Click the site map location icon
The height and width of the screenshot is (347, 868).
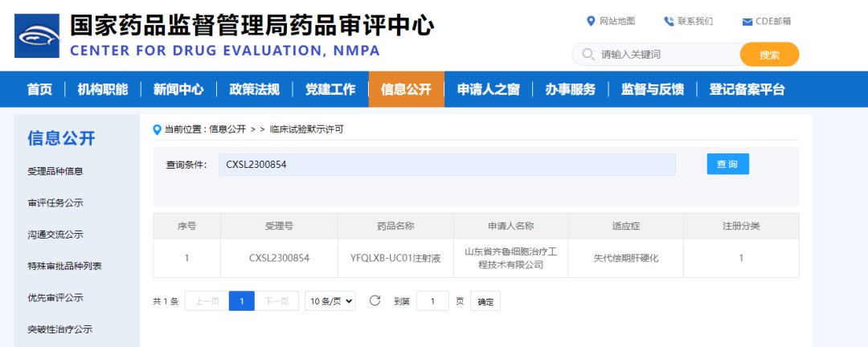pos(592,21)
